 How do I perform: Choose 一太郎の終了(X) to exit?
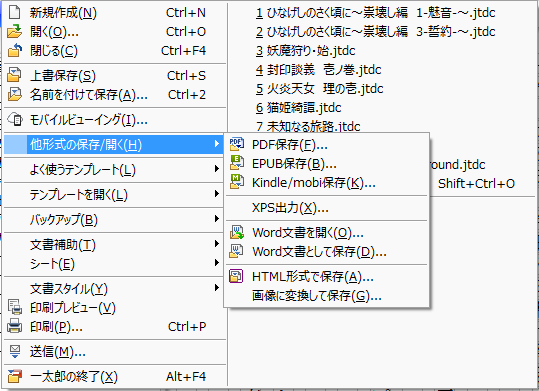(115, 377)
